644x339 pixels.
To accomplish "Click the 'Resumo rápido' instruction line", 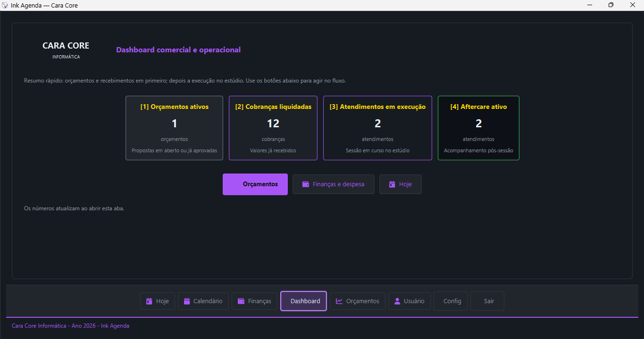I will (185, 81).
